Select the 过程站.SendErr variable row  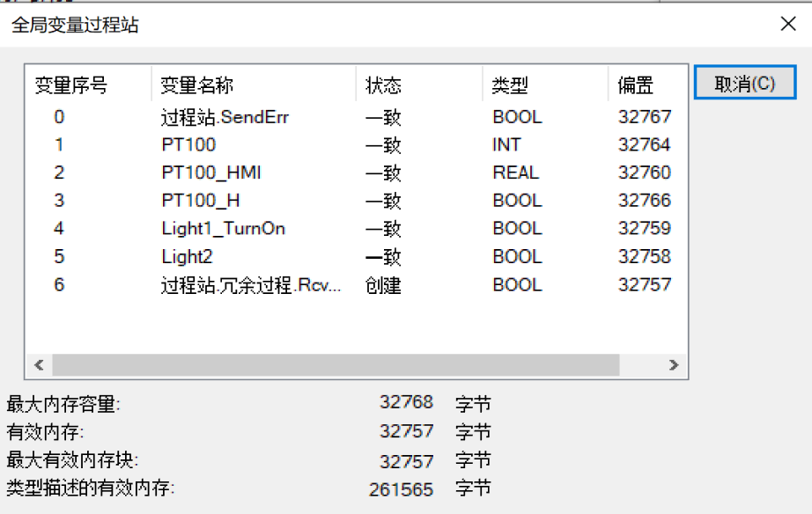[225, 116]
